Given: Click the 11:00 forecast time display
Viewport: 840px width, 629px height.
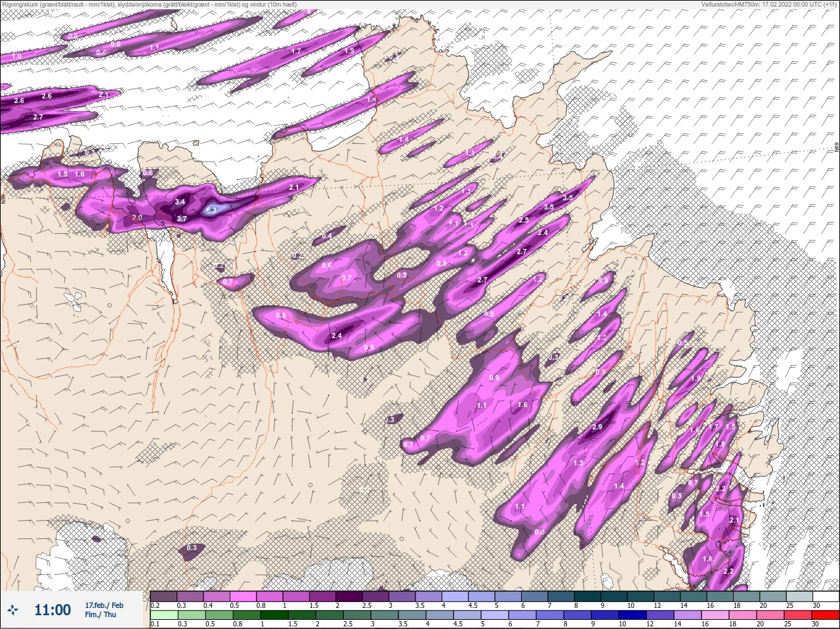Looking at the screenshot, I should pyautogui.click(x=52, y=610).
